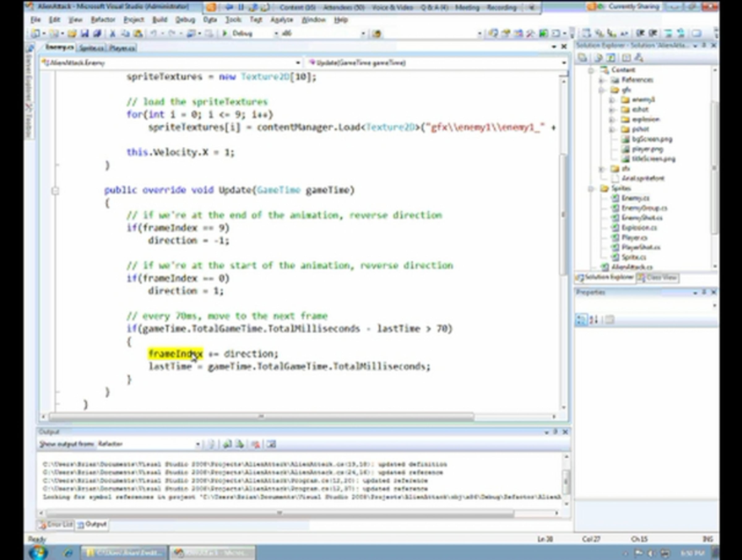Click the Categorized icon in Properties panel
The width and height of the screenshot is (742, 560).
coord(581,320)
